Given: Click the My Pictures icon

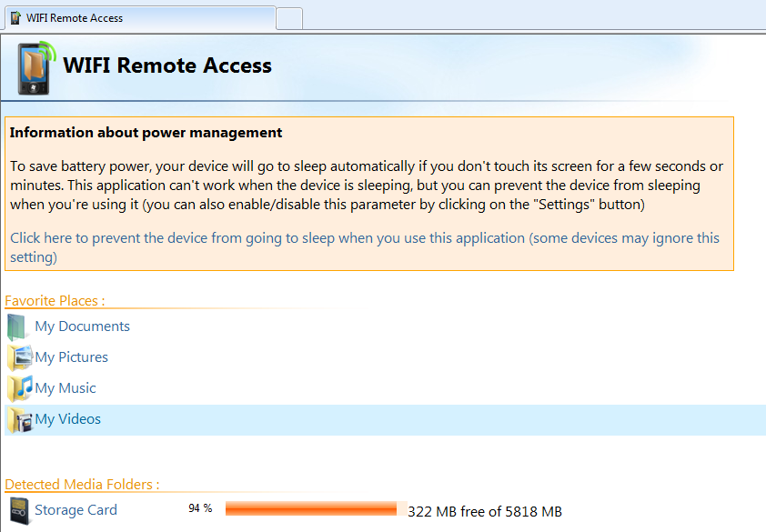Looking at the screenshot, I should tap(20, 356).
